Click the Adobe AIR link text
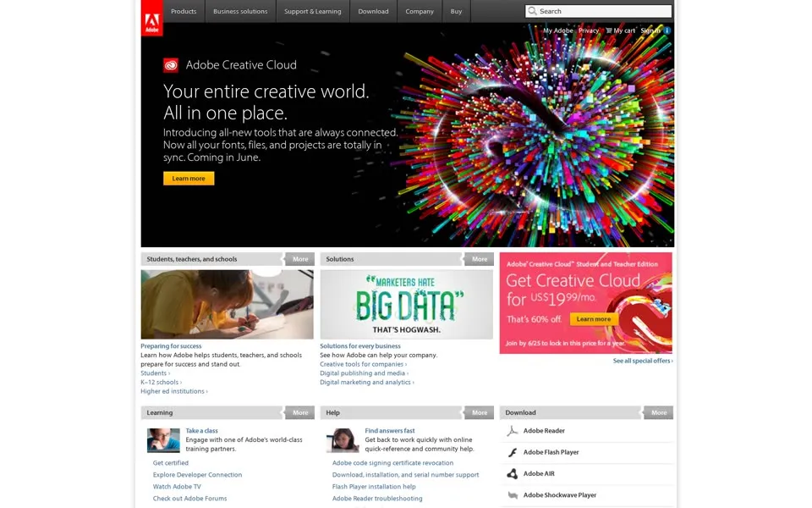 tap(539, 474)
